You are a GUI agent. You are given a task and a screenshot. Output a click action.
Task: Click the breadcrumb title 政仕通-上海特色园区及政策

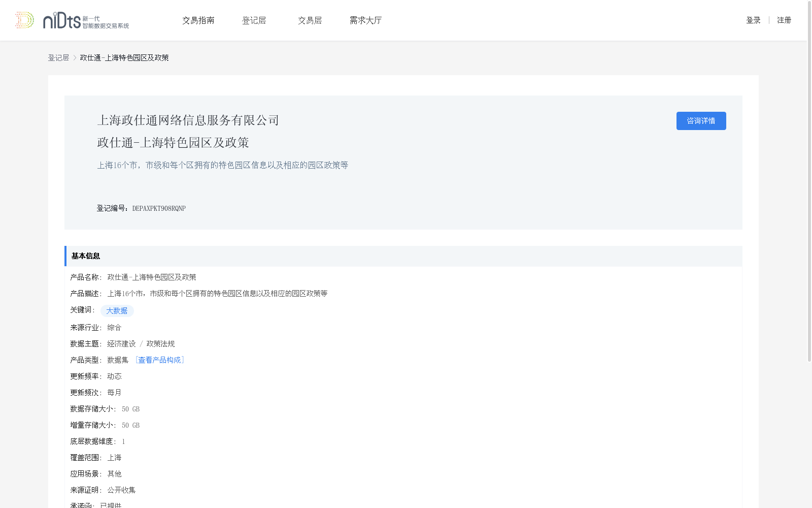124,58
